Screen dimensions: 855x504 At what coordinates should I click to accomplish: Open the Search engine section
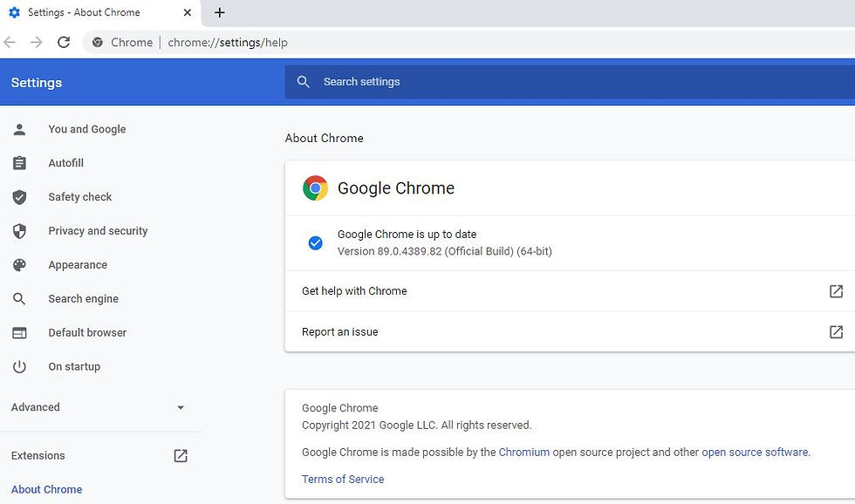point(84,298)
